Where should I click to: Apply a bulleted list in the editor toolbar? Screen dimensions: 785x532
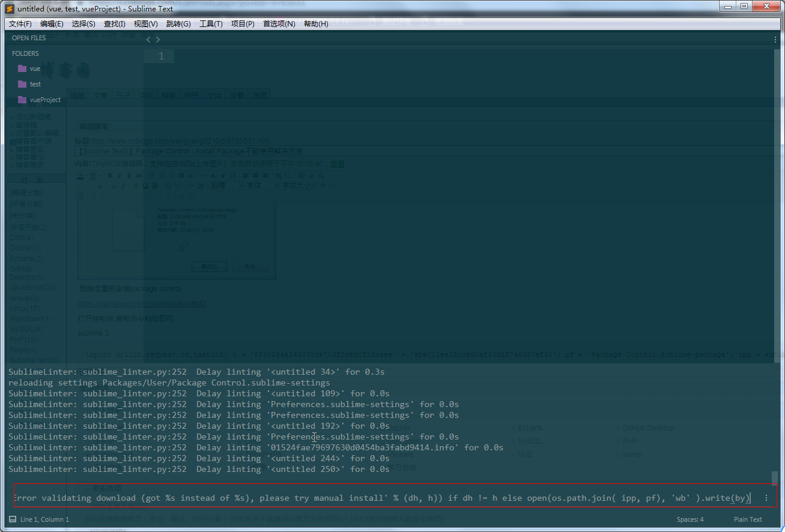click(x=152, y=175)
